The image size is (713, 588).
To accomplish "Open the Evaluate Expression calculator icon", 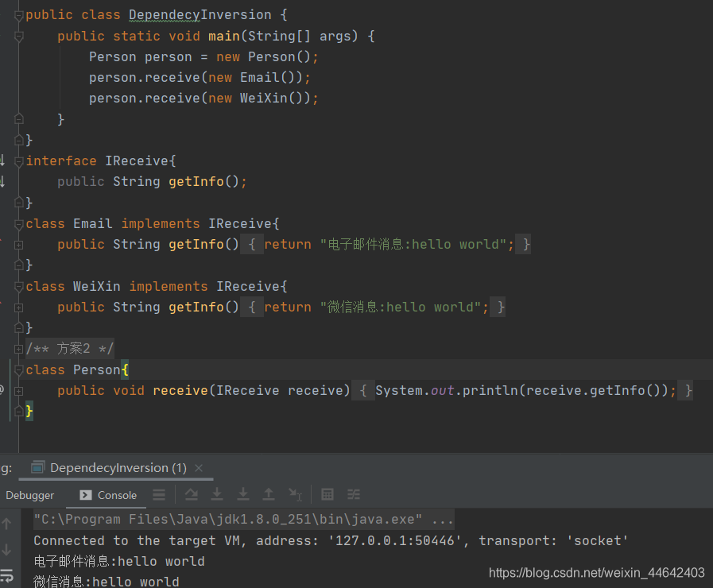I will (327, 494).
